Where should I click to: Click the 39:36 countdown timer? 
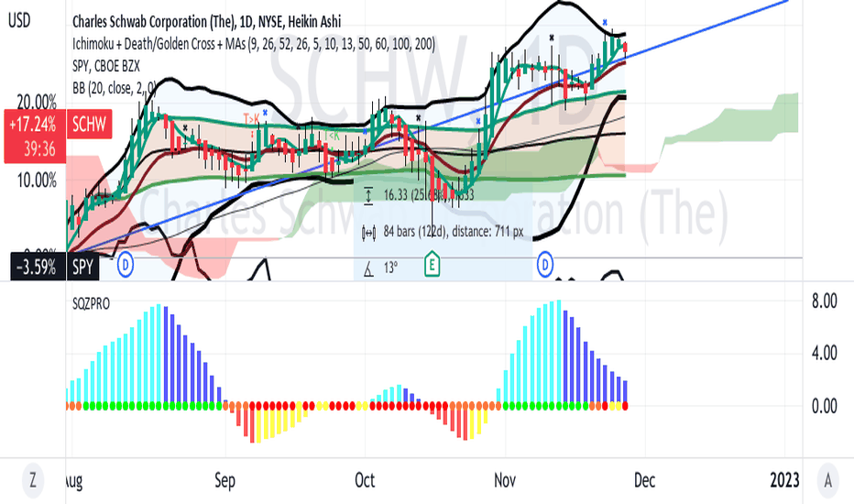[39, 148]
